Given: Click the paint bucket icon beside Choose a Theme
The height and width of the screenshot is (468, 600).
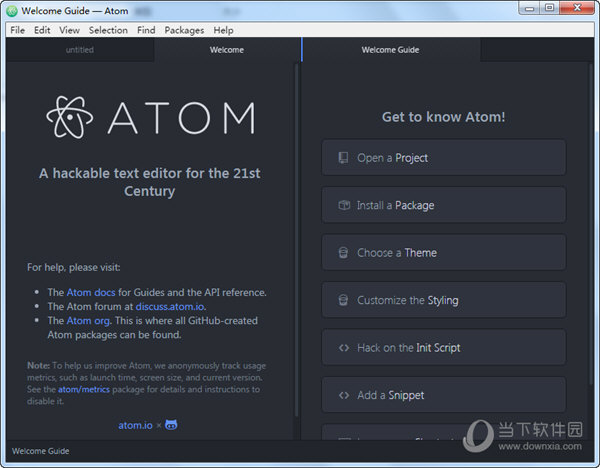Looking at the screenshot, I should point(343,253).
